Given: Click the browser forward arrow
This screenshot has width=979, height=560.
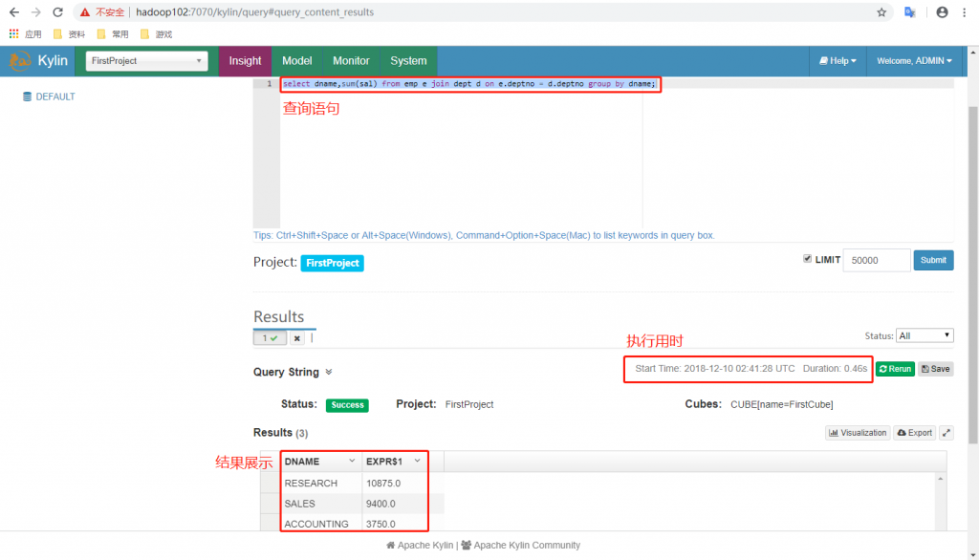Looking at the screenshot, I should [x=35, y=11].
